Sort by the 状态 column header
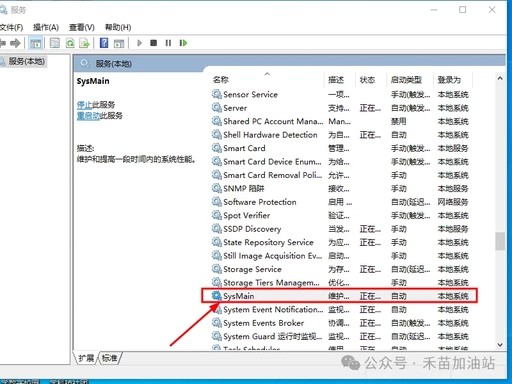Screen dimensions: 512x384 click(367, 80)
